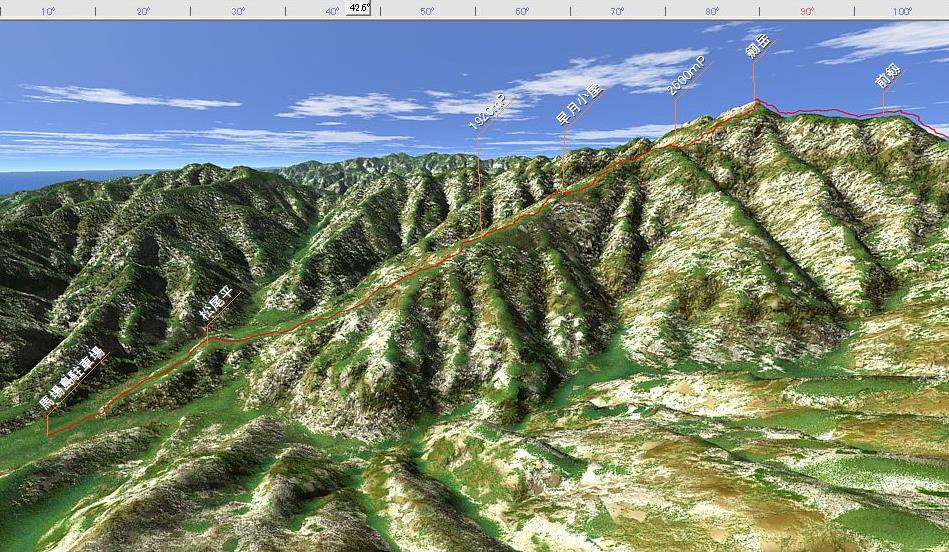Image resolution: width=949 pixels, height=552 pixels.
Task: Select the 20° mark on compass ruler
Action: click(x=143, y=11)
